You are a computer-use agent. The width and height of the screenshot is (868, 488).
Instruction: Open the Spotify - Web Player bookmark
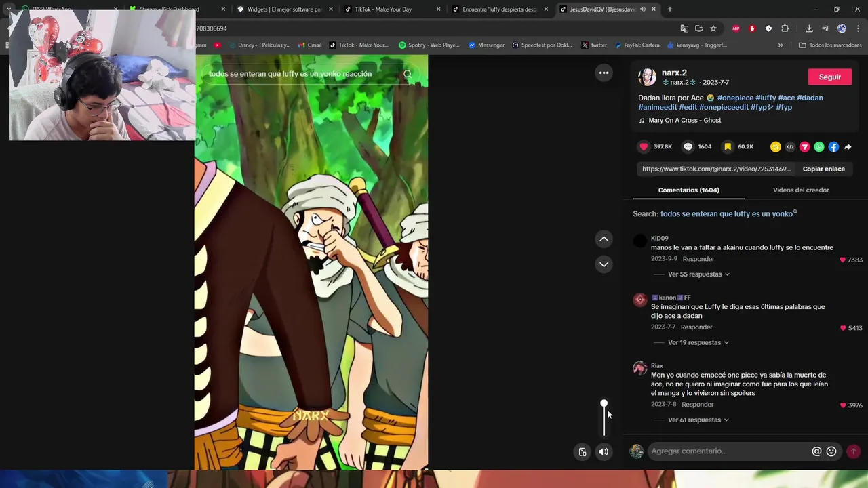[429, 45]
